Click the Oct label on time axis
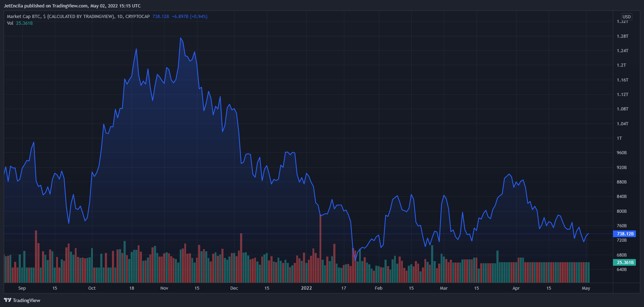The image size is (644, 307). click(x=92, y=288)
